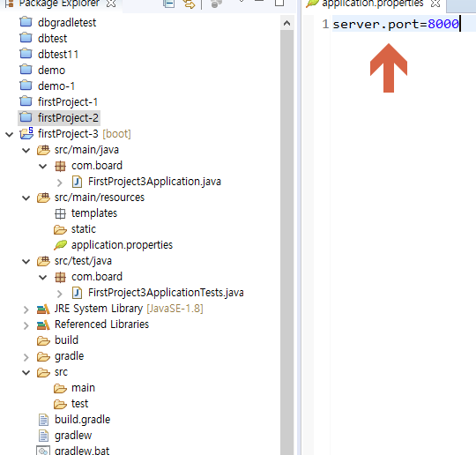The height and width of the screenshot is (455, 476).
Task: Click the Java file icon of FirstProject3Application.java
Action: [x=77, y=182]
